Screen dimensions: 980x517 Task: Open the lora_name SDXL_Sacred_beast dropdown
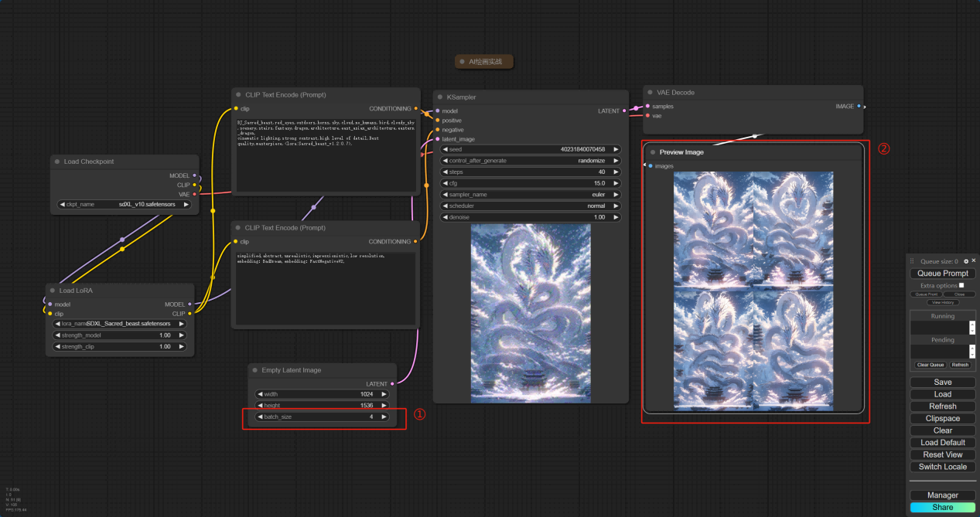click(120, 324)
